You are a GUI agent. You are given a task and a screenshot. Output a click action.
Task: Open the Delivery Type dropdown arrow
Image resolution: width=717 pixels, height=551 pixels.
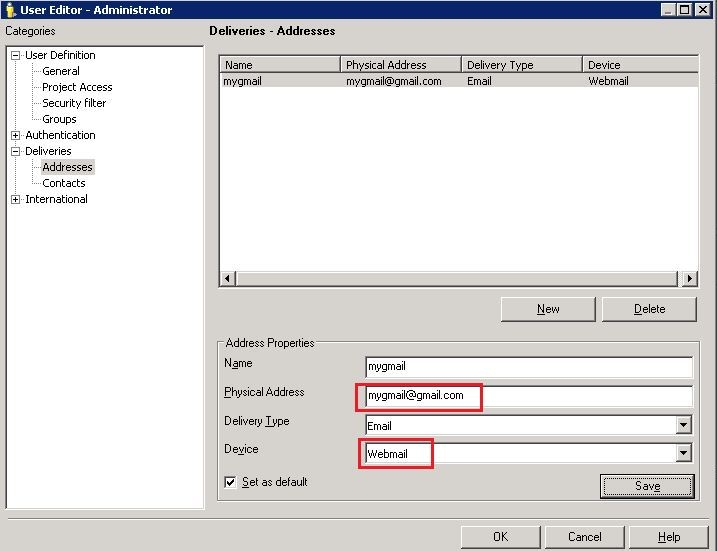tap(683, 425)
